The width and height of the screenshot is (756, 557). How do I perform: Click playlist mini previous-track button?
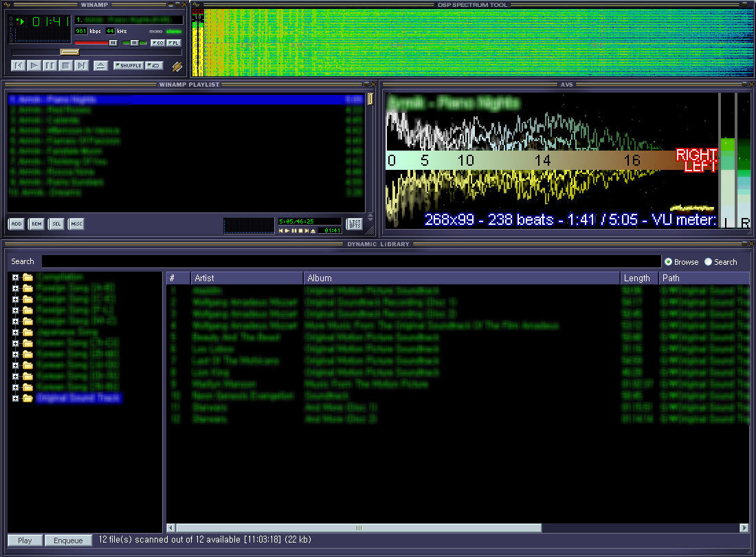[281, 231]
